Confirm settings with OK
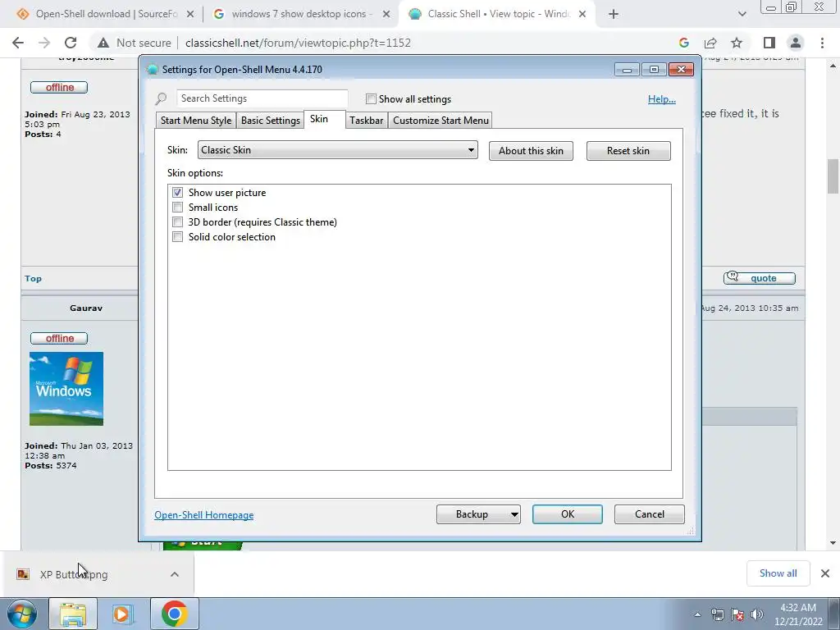840x630 pixels. point(568,514)
